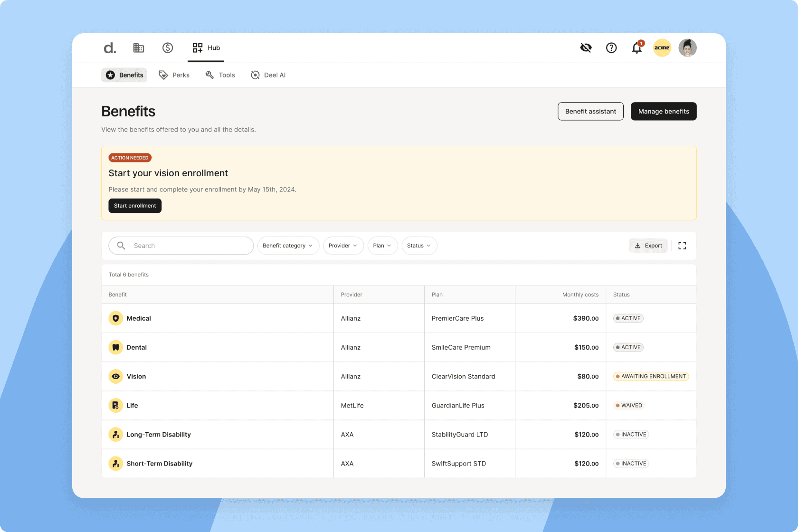This screenshot has width=798, height=532.
Task: Click the Benefit assistant button
Action: 590,111
